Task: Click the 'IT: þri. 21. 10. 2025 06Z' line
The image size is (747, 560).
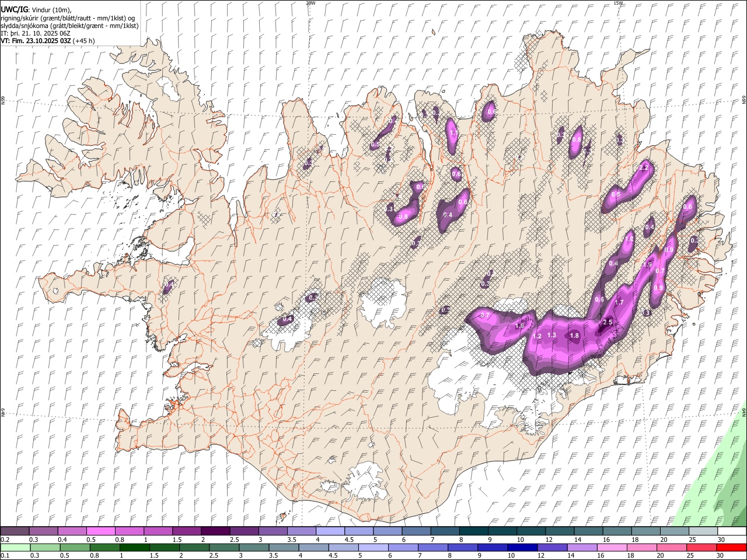Action: point(36,33)
